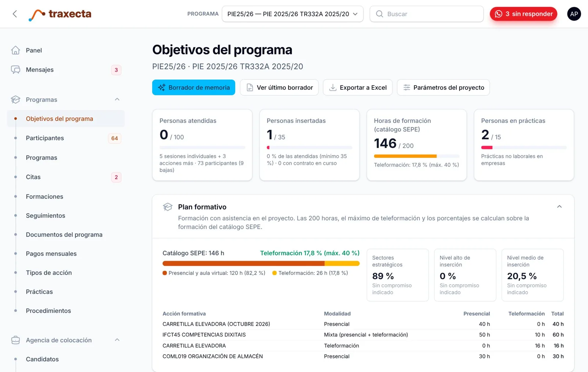Open Candidatos under Agencia de colocación
The width and height of the screenshot is (588, 372).
click(x=66, y=360)
